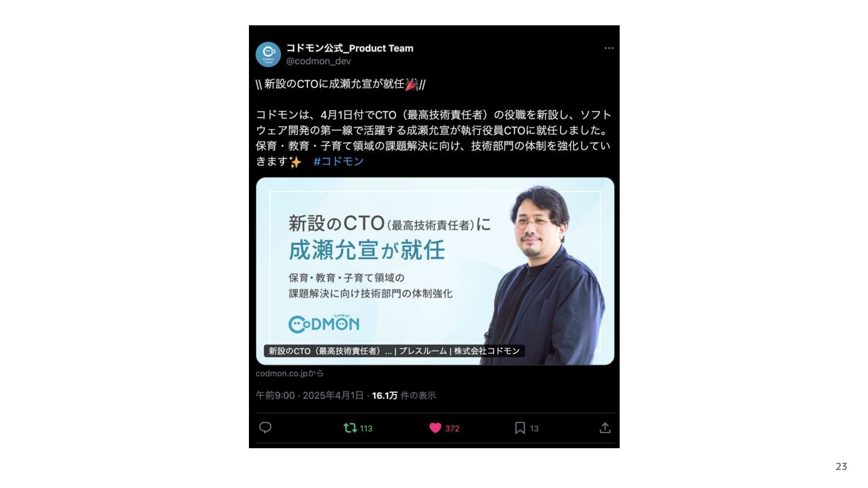
Task: Click the 372 likes count
Action: (x=452, y=428)
